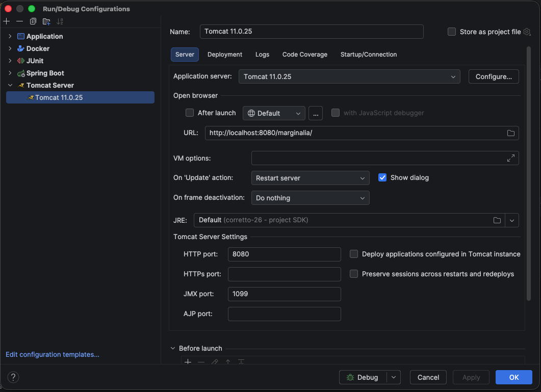Click the Debug button
541x392 pixels.
[x=363, y=378]
